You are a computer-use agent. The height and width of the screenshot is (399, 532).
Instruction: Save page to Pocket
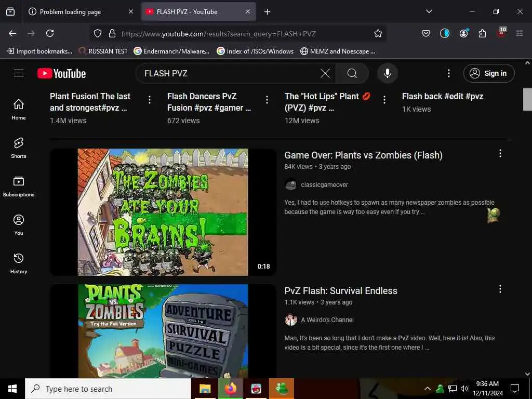coord(426,33)
